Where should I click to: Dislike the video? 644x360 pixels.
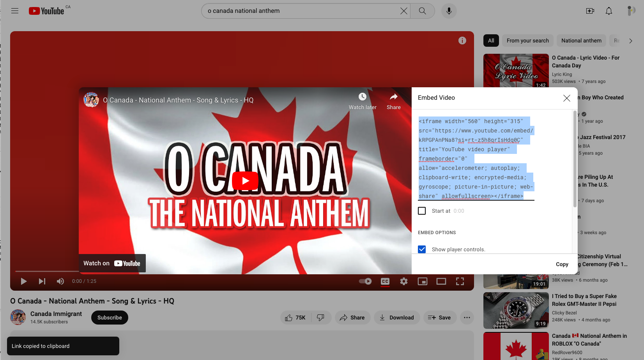pyautogui.click(x=321, y=318)
